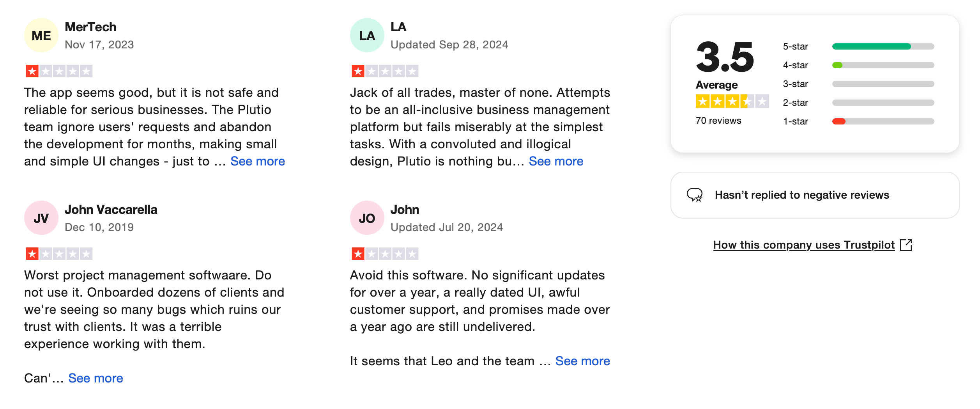The image size is (980, 409).
Task: Expand MerTech's review with See more
Action: [x=257, y=161]
